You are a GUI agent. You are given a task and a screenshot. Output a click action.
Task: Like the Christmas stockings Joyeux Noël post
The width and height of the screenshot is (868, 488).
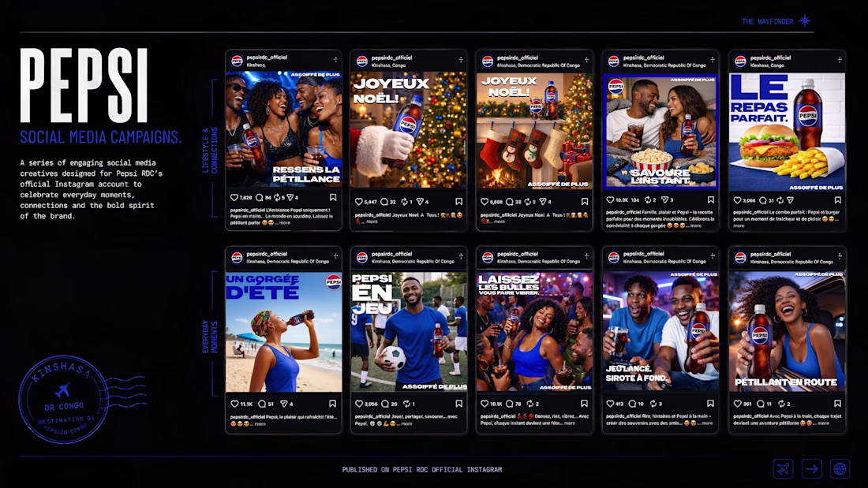(485, 201)
